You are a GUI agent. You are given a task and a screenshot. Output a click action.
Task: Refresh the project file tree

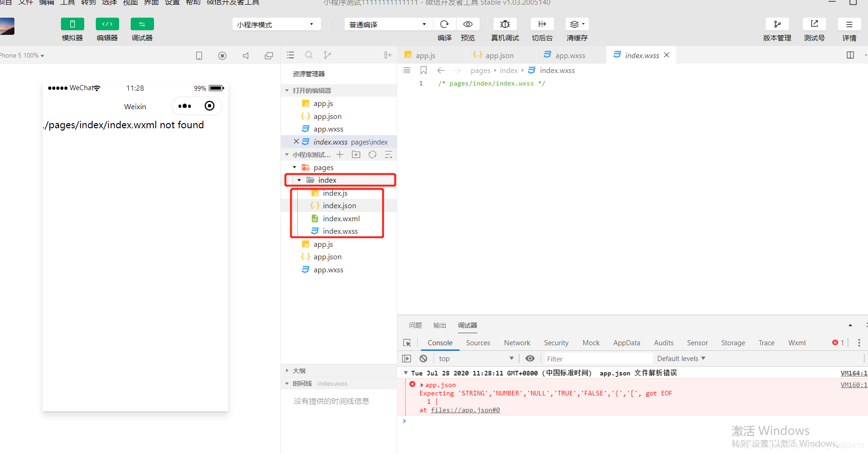(373, 155)
